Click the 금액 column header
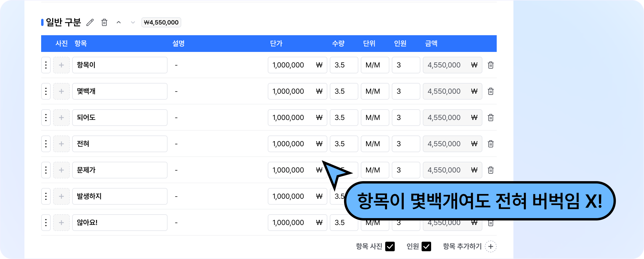Image resolution: width=644 pixels, height=259 pixels. coord(431,44)
